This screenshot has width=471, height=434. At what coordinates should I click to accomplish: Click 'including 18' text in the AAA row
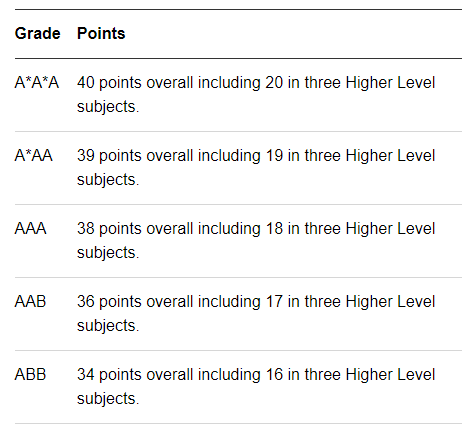click(x=240, y=229)
